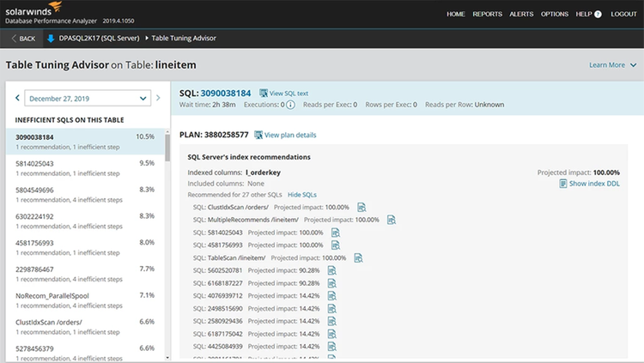This screenshot has width=644, height=363.
Task: Expand the Learn More chevron
Action: click(x=634, y=65)
